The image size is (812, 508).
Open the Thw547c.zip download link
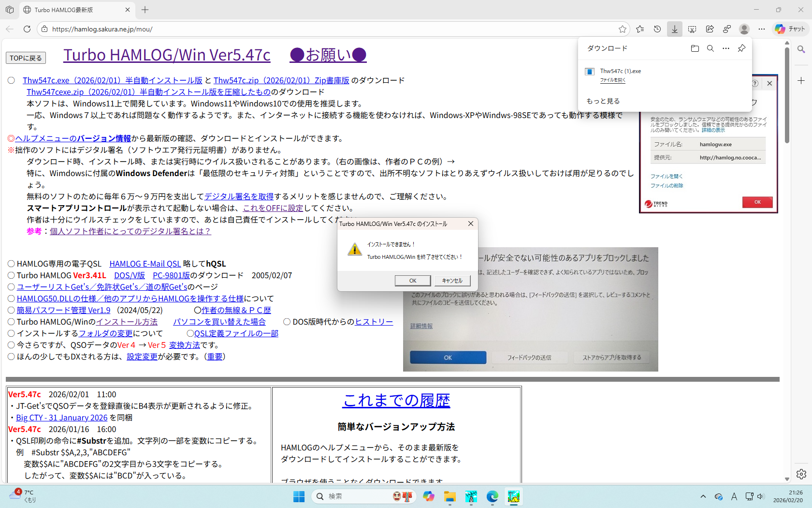click(x=281, y=80)
